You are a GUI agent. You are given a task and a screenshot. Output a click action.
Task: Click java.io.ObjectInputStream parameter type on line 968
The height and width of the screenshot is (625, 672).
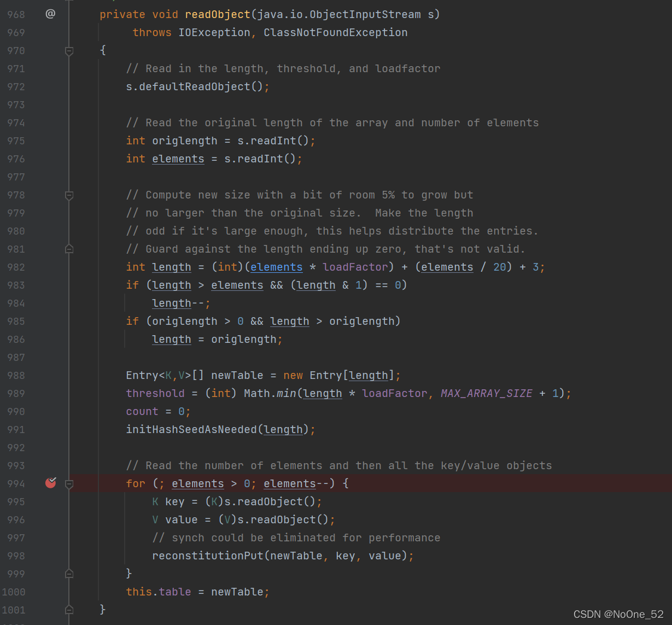point(339,14)
